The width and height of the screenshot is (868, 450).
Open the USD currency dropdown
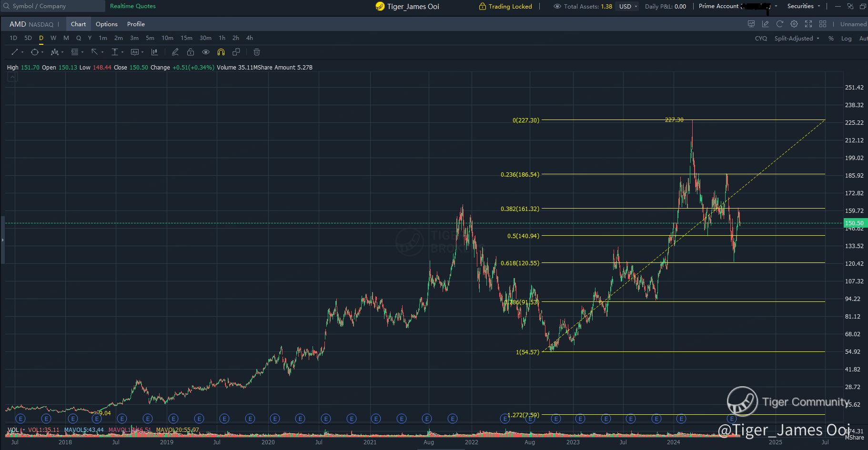point(627,6)
